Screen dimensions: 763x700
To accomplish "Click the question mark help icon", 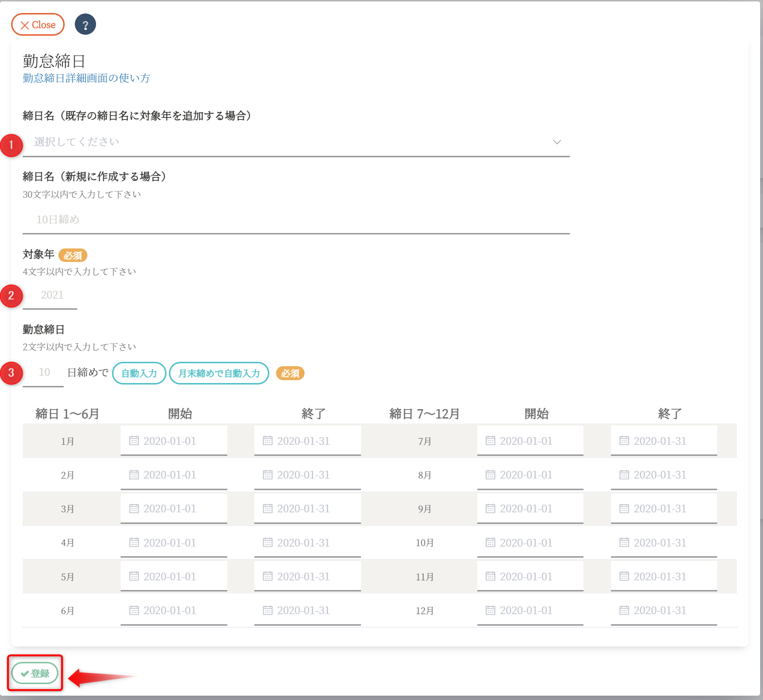I will point(85,25).
